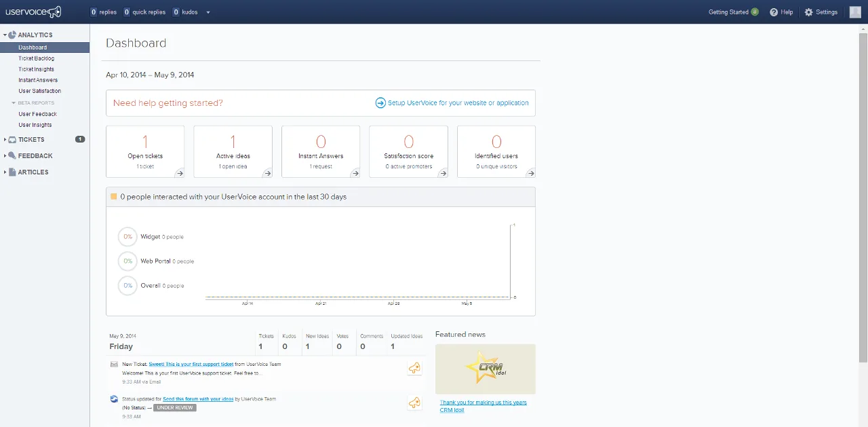
Task: Click the email icon beside New Ticket
Action: coord(114,365)
